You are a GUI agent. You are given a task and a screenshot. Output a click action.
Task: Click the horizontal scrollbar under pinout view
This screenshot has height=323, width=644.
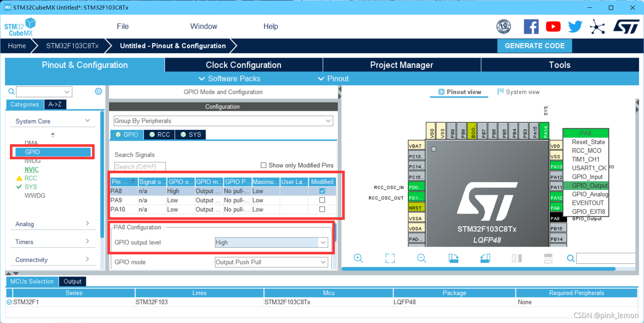[x=478, y=269]
